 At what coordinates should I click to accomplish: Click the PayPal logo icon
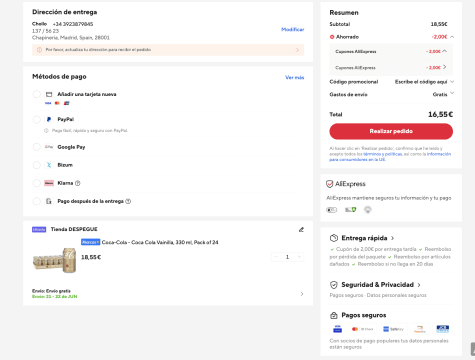tap(49, 119)
